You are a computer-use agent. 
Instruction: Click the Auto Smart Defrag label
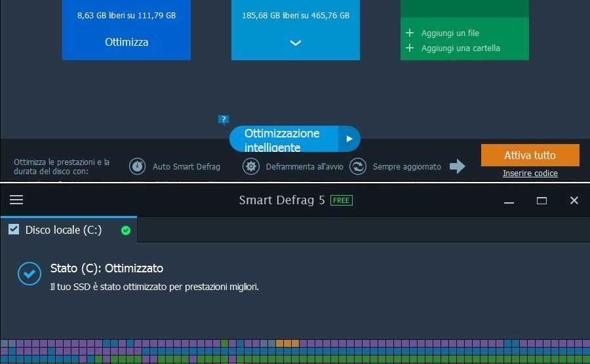click(186, 166)
